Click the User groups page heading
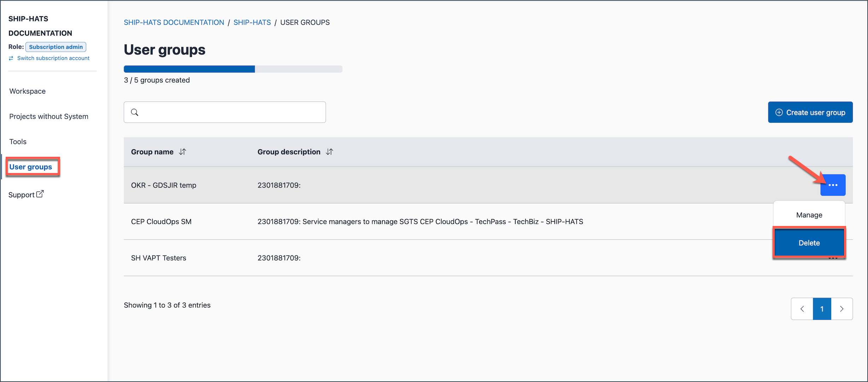Viewport: 868px width, 382px height. tap(164, 50)
